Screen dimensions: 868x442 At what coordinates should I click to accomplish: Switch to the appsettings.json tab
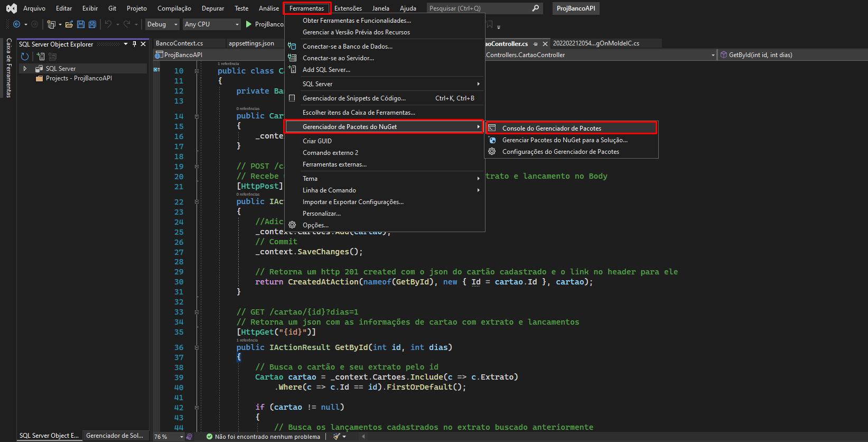click(251, 43)
